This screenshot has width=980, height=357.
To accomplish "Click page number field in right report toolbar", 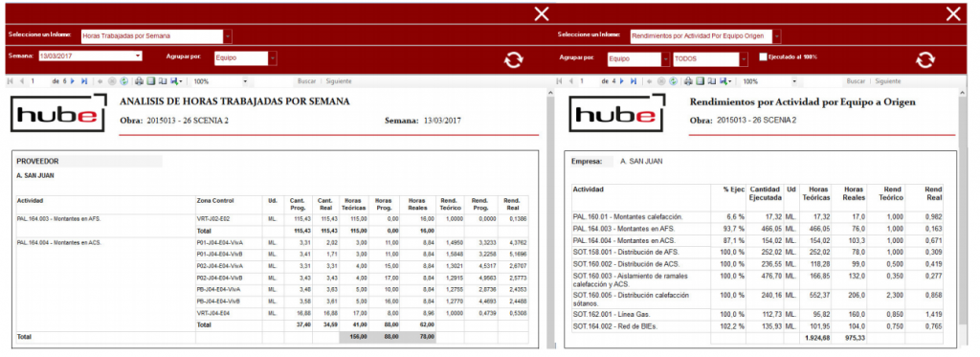I will pos(589,81).
